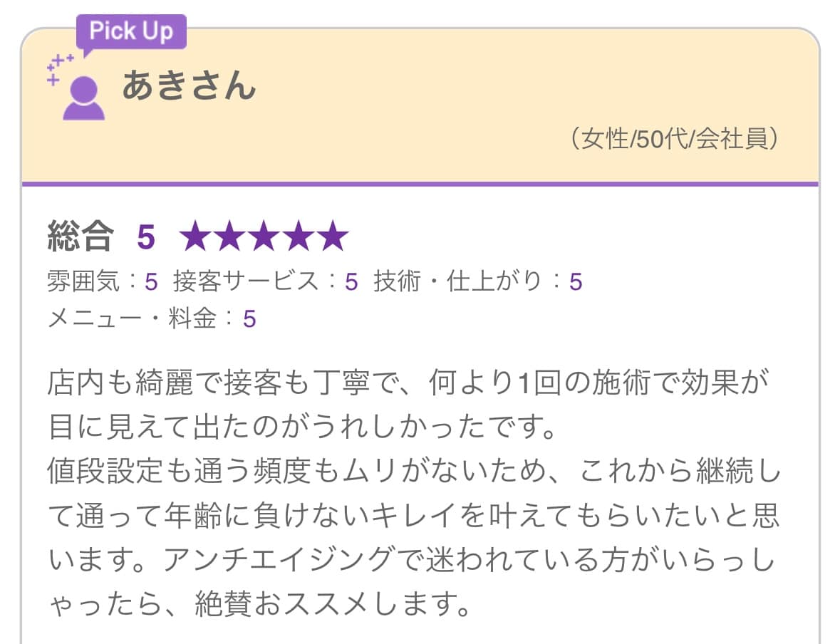Click the first rating star
The height and width of the screenshot is (644, 840).
(195, 237)
